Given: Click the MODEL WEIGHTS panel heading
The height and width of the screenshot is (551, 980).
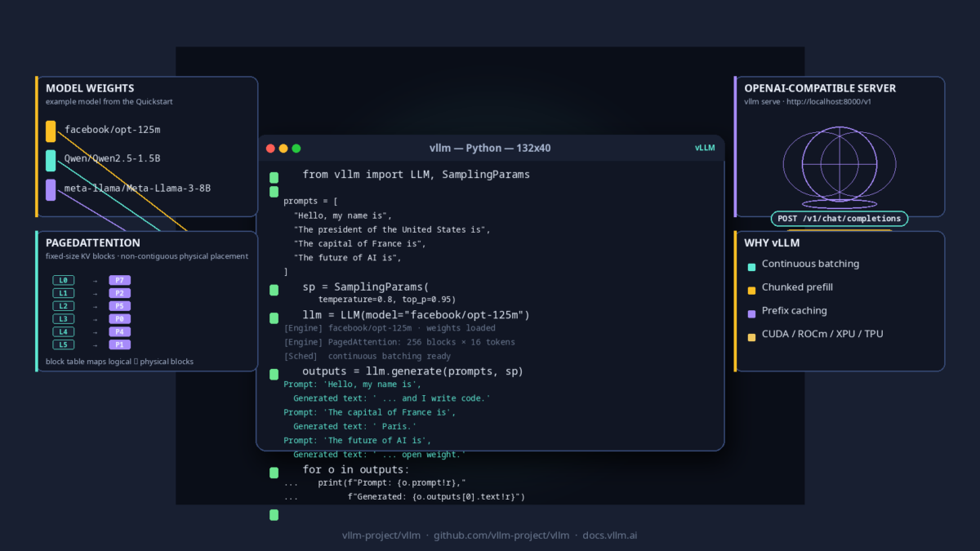Looking at the screenshot, I should coord(90,88).
